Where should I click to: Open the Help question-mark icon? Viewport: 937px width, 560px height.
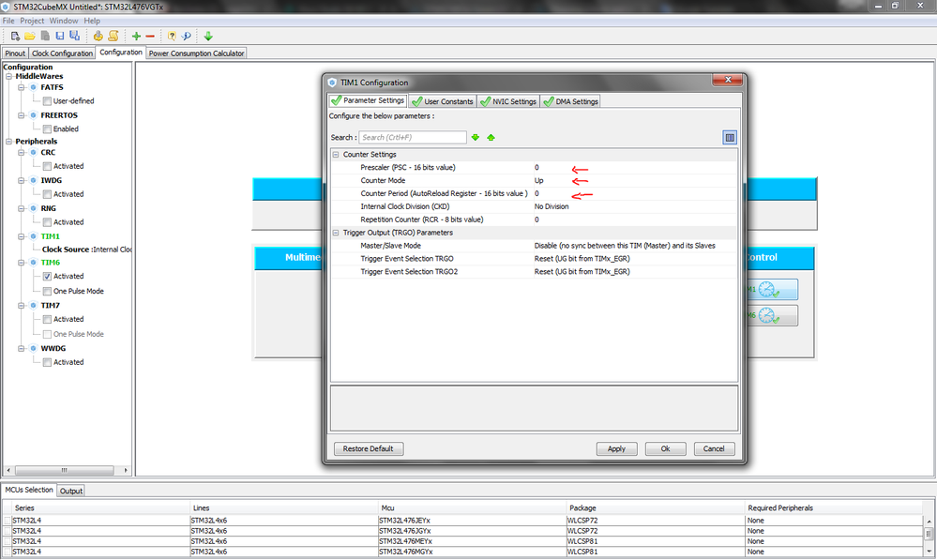pos(172,36)
